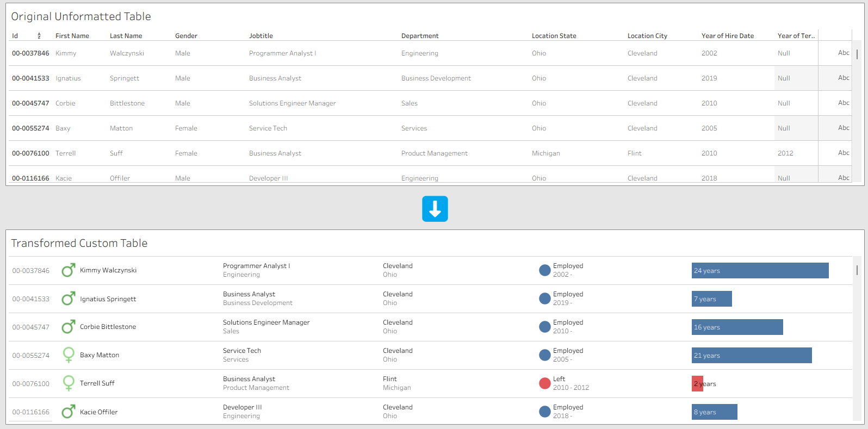The width and height of the screenshot is (868, 429).
Task: Click the Location State column header
Action: point(554,36)
